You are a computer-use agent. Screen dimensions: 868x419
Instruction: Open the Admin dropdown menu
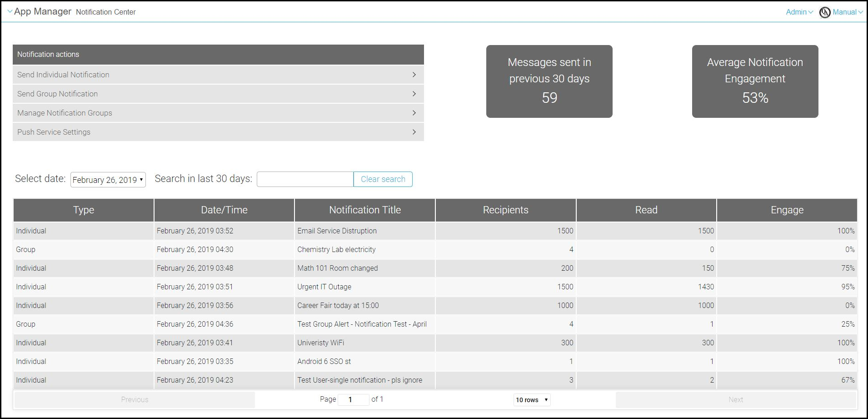799,12
